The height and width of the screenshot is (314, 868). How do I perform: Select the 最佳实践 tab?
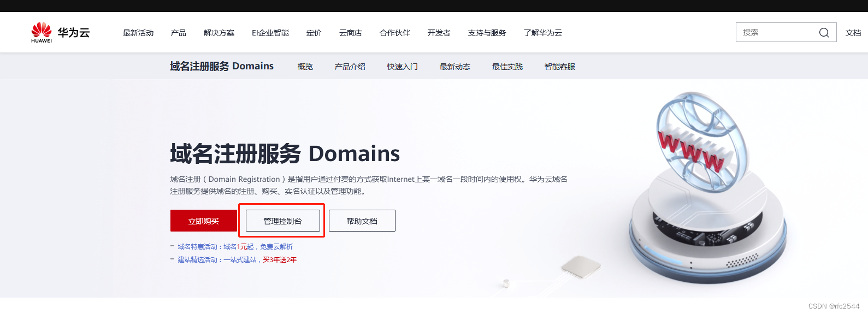point(507,67)
